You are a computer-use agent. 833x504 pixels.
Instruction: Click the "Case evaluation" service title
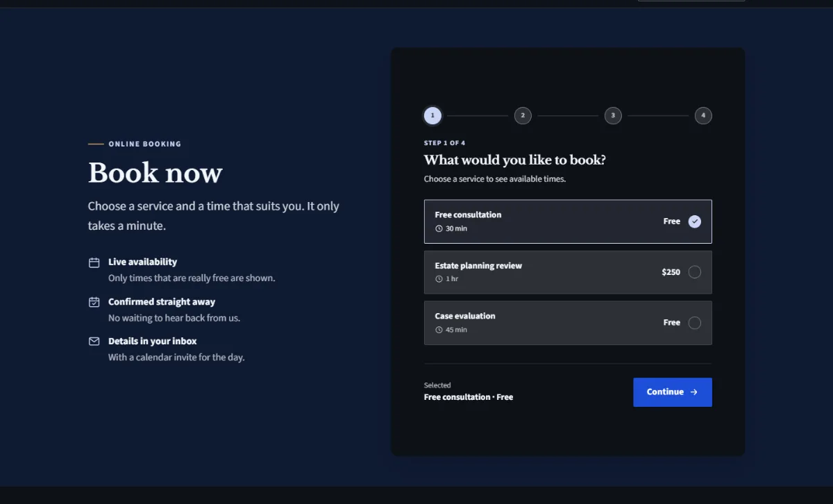[465, 316]
